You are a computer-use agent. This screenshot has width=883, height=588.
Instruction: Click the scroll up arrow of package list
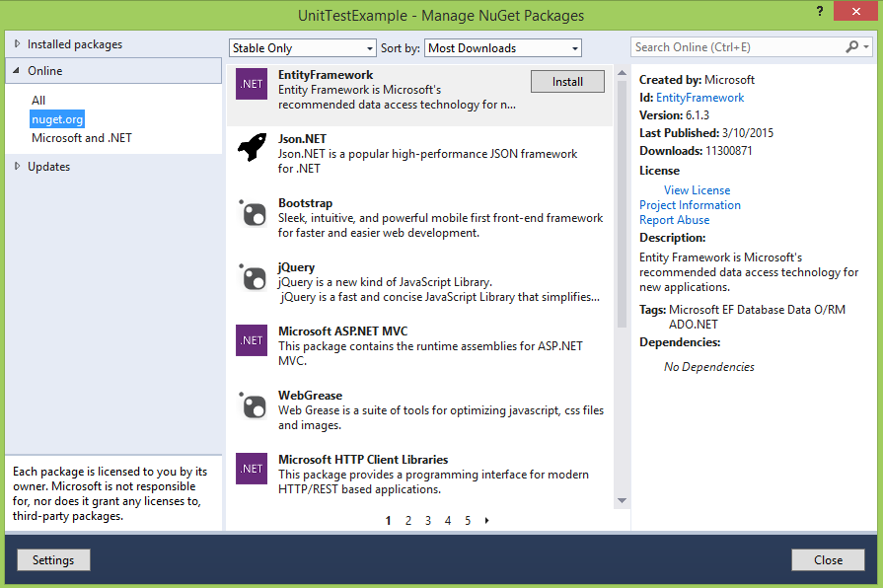click(x=622, y=73)
